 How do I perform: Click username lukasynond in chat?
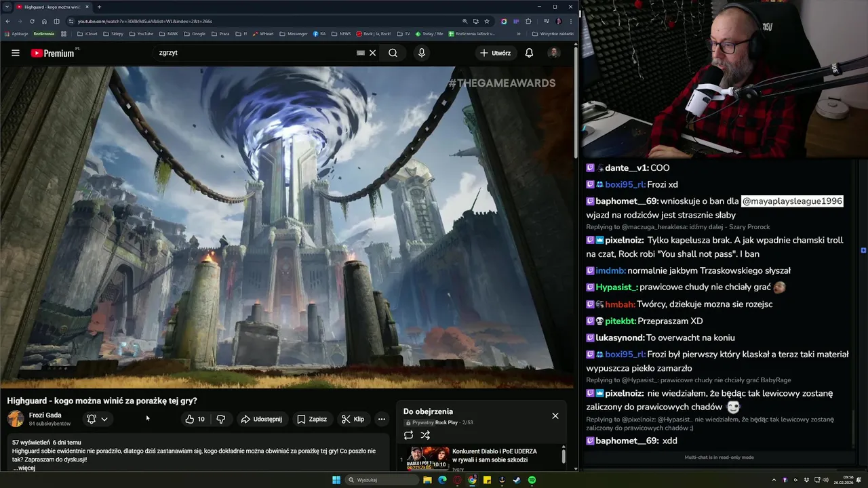pos(620,338)
